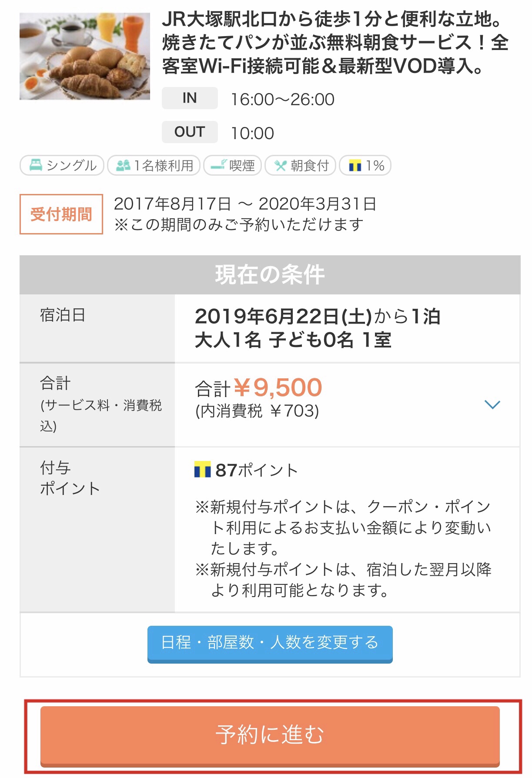Click the 宿泊日 row label

pyautogui.click(x=63, y=315)
